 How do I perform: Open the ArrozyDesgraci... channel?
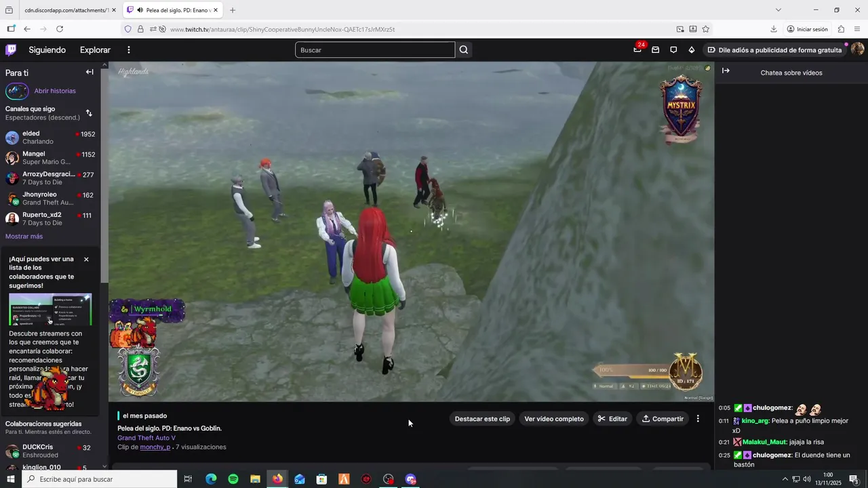click(50, 178)
